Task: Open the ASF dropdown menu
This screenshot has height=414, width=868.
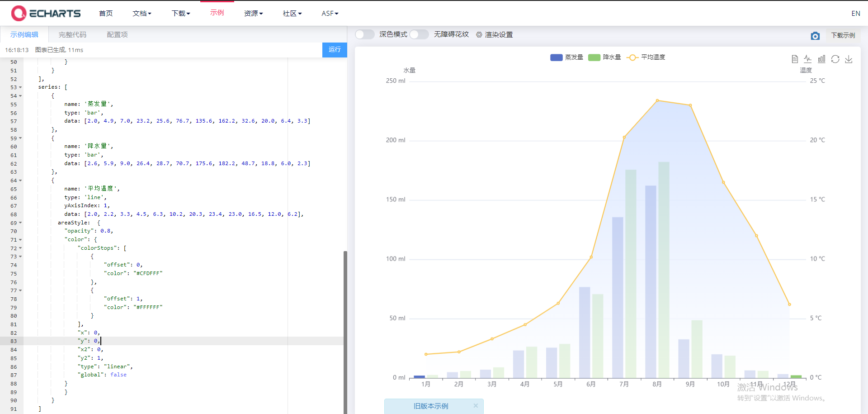Action: [x=330, y=13]
